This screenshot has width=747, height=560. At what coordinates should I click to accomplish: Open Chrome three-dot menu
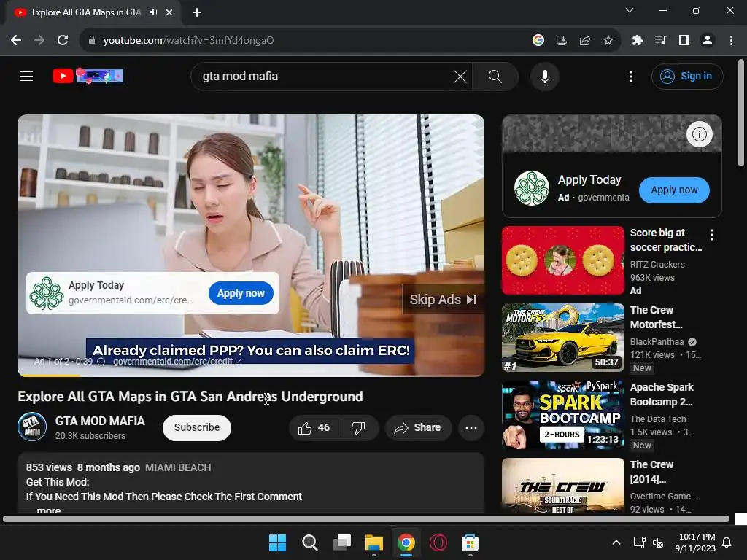point(731,41)
